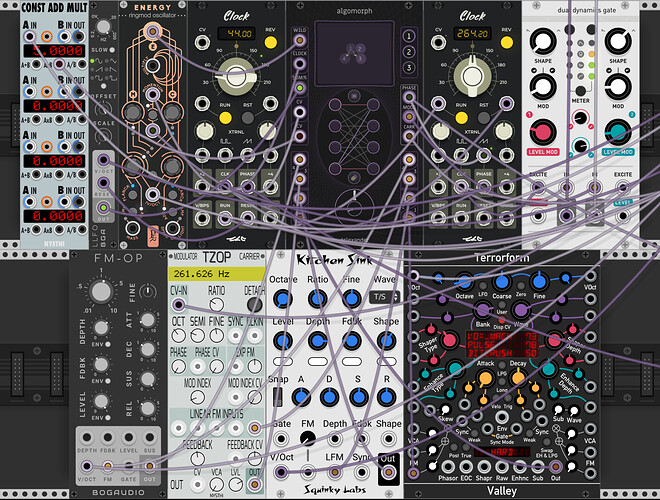Click the V/OCT jack on FM-OP

[86, 466]
